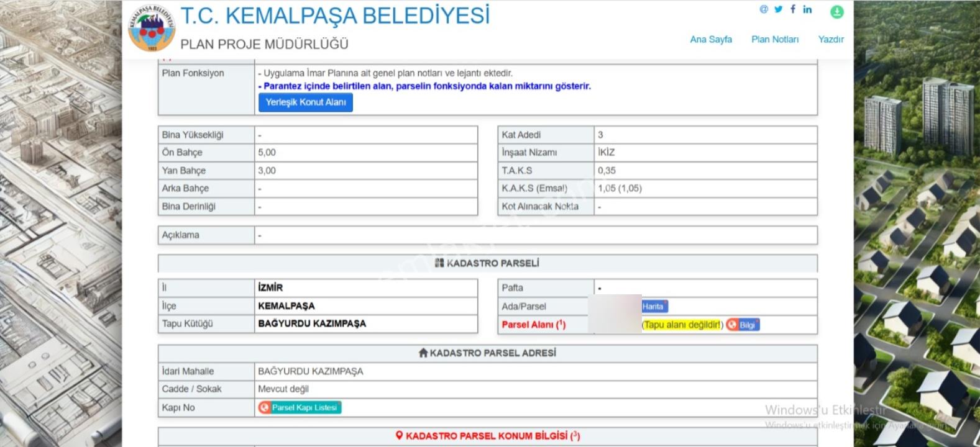Select the Tapu Kütüğü value BAĞYURDU KAZIMPAŞA

tap(312, 323)
